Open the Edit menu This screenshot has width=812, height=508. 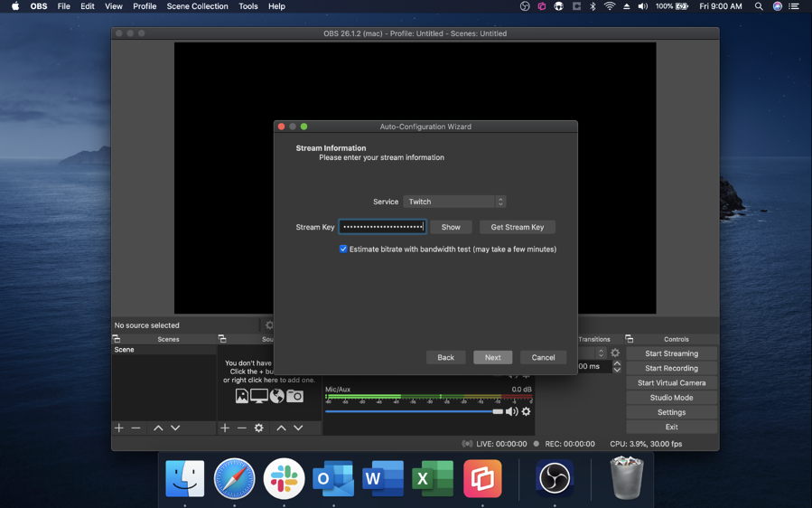tap(88, 6)
